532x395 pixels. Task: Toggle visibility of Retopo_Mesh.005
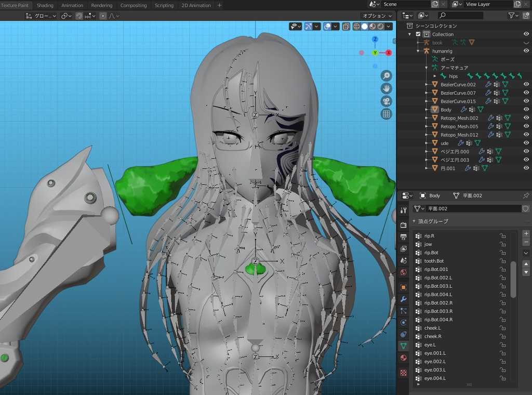(x=526, y=126)
